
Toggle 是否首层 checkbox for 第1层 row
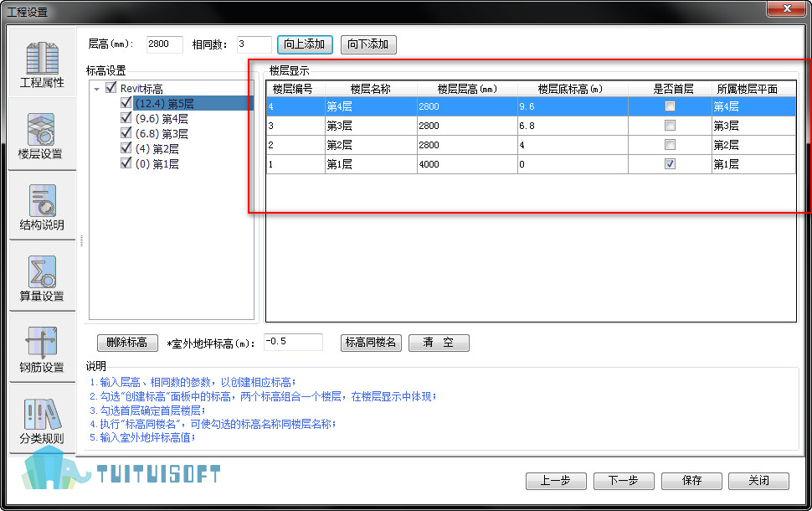coord(670,165)
